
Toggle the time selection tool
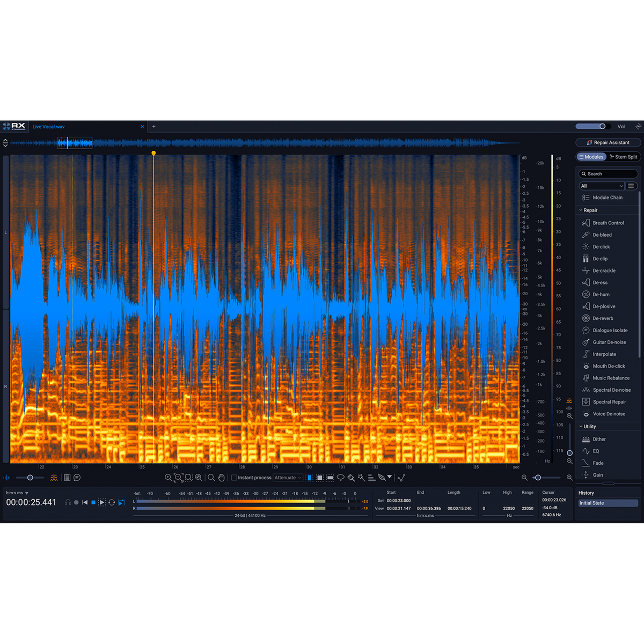(x=309, y=478)
